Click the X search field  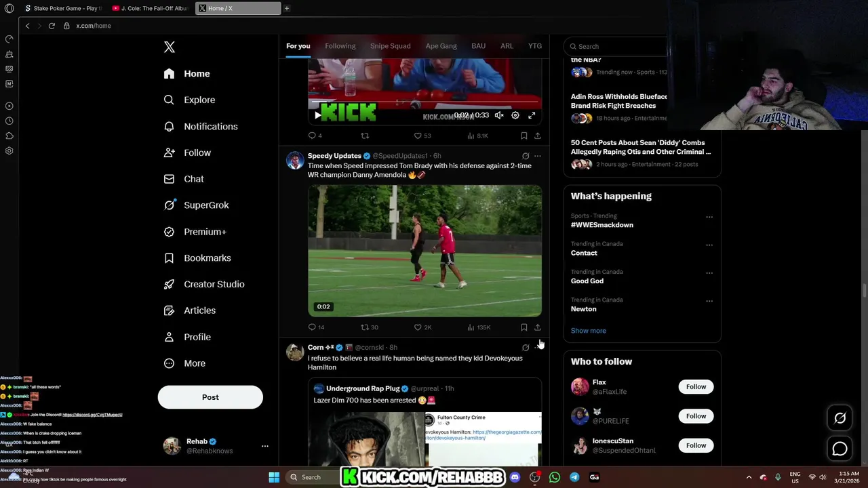tap(617, 46)
